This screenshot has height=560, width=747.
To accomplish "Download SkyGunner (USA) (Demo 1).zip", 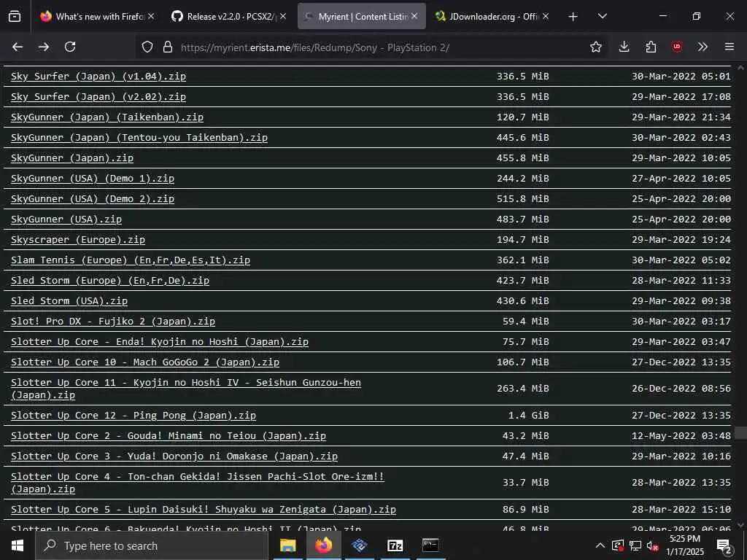I will (x=93, y=179).
